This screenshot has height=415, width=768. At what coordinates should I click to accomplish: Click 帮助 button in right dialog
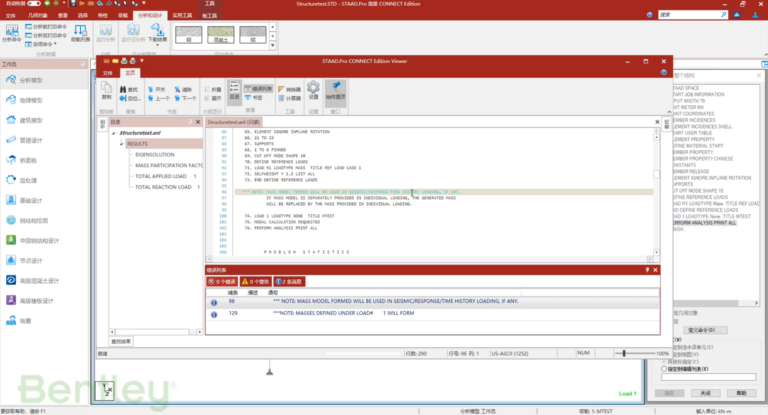(x=742, y=393)
